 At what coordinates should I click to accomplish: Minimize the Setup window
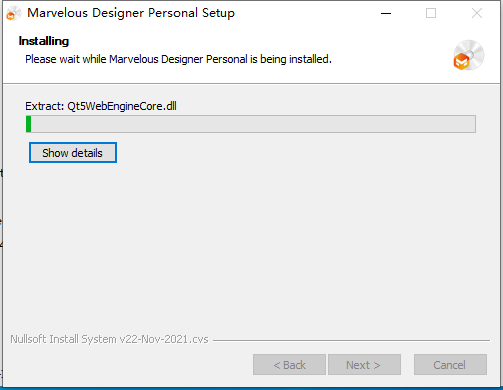click(386, 13)
